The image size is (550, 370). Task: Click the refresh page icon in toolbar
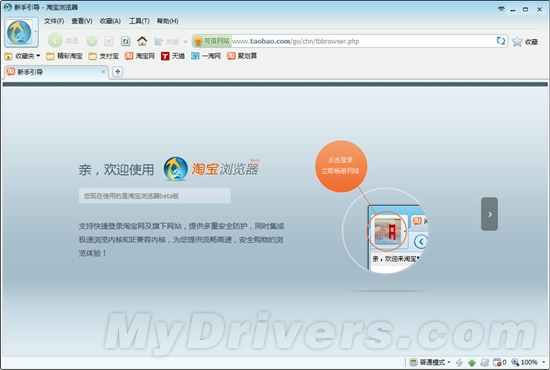tap(126, 41)
